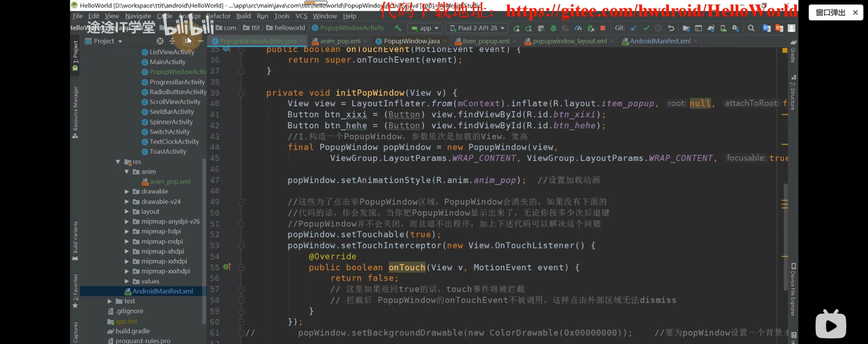
Task: Click the Project panel locate target icon
Action: point(160,41)
